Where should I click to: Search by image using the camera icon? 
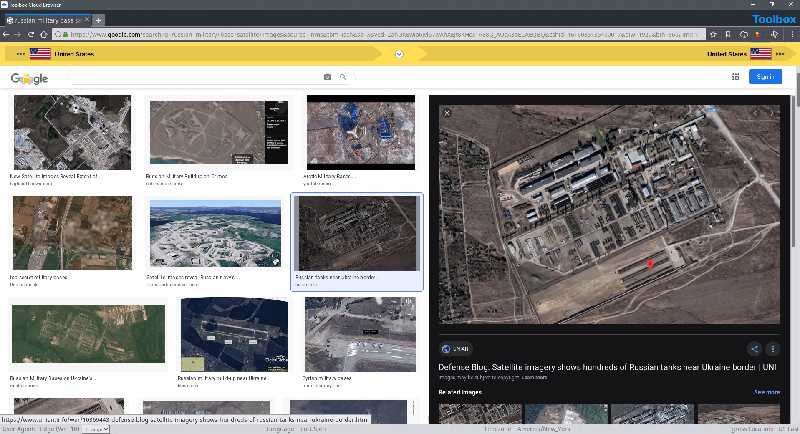click(328, 77)
